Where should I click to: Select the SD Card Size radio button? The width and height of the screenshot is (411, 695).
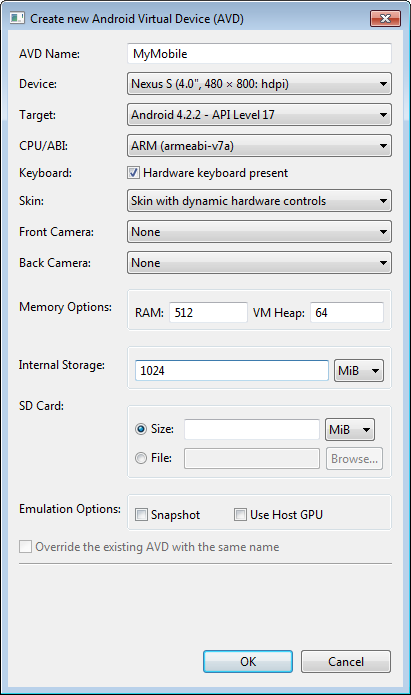pos(141,429)
